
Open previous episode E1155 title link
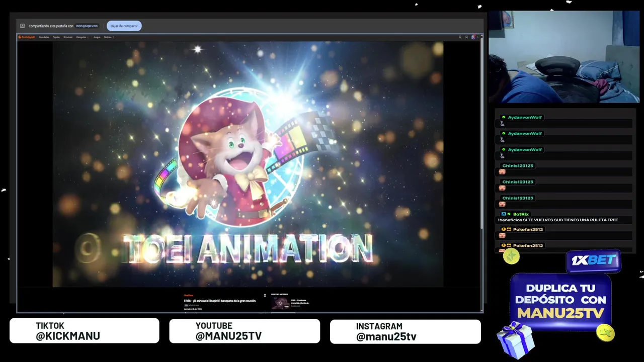click(x=300, y=302)
